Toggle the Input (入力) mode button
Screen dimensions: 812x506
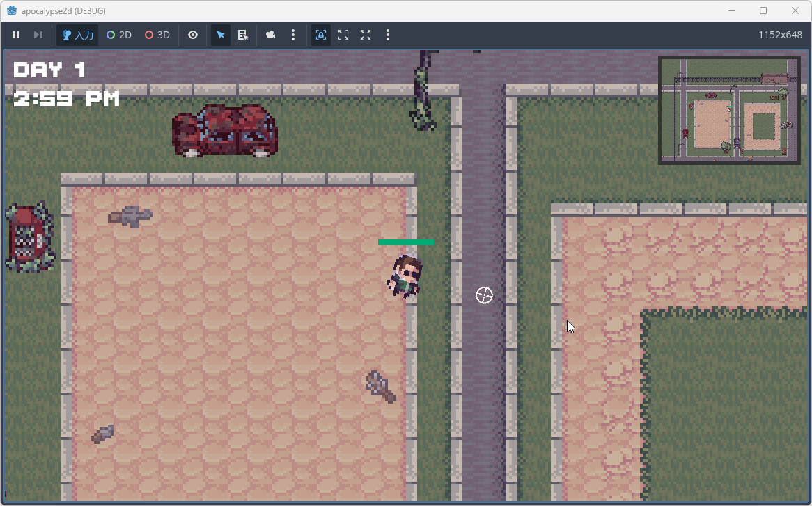tap(77, 35)
